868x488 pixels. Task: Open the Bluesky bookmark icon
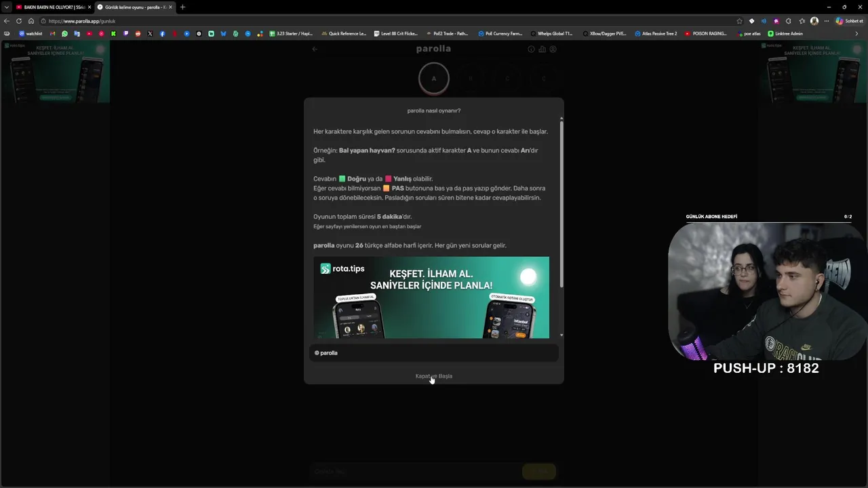pos(224,33)
